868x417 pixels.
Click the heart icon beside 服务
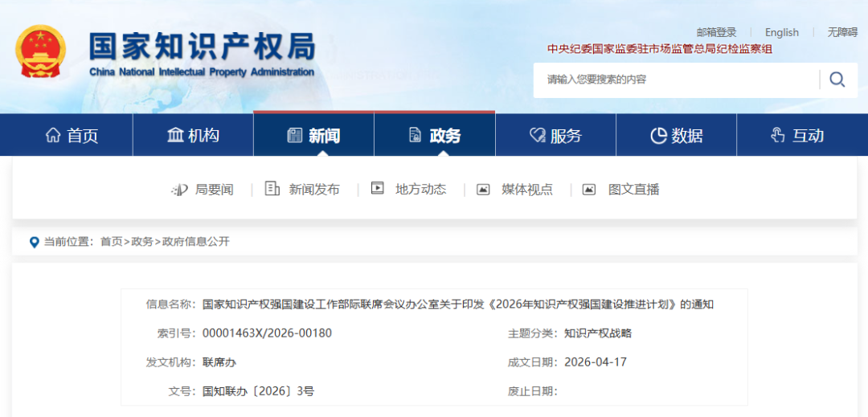pos(538,135)
